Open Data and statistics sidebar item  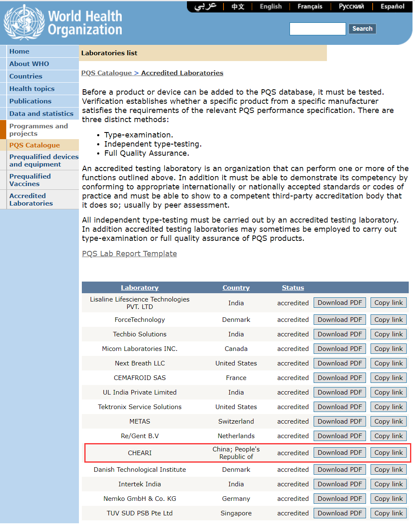coord(42,114)
